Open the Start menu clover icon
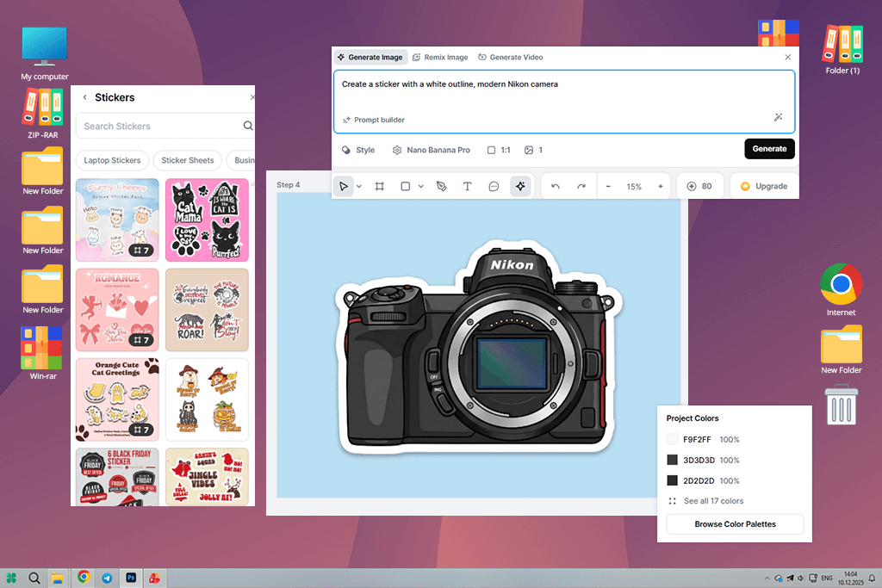The height and width of the screenshot is (588, 882). click(12, 578)
